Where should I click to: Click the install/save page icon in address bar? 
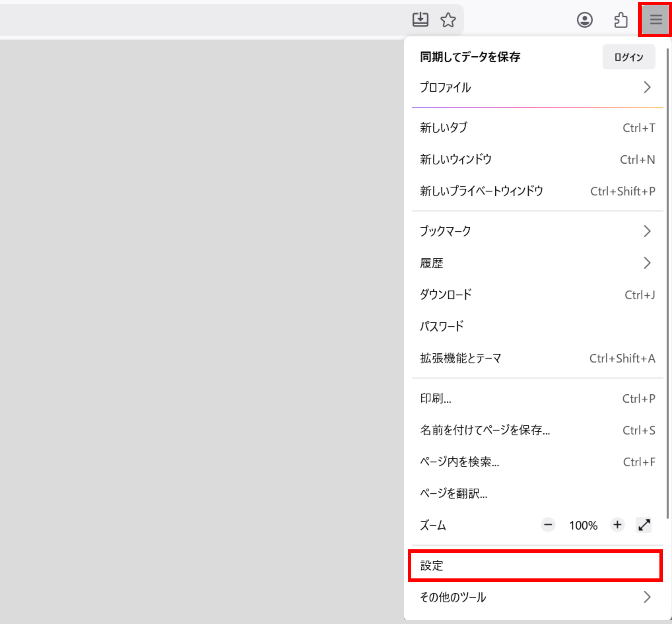click(420, 19)
